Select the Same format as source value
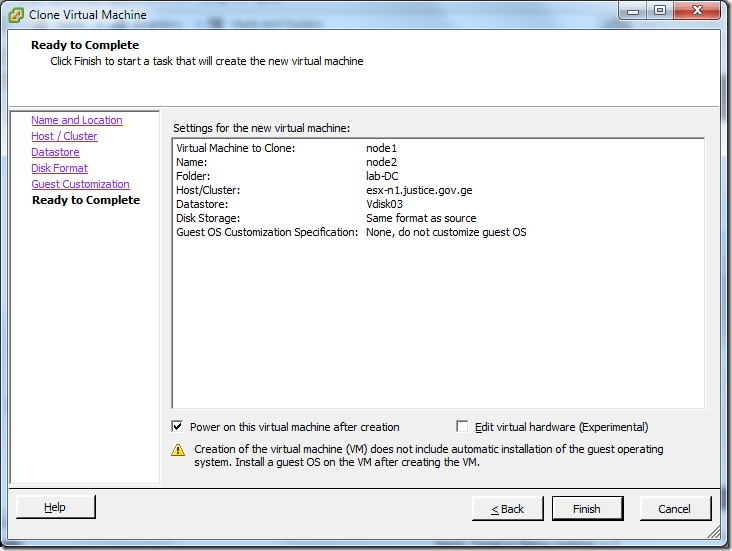Image resolution: width=732 pixels, height=551 pixels. point(421,218)
